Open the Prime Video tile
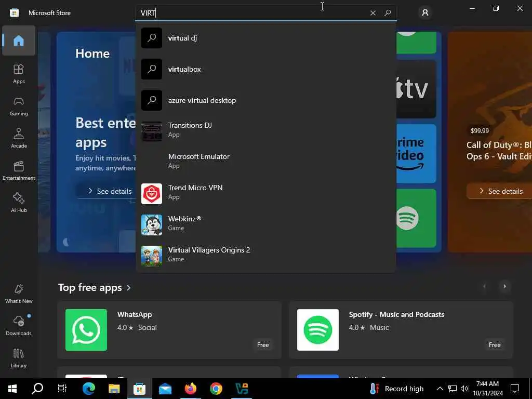The image size is (532, 399). click(x=416, y=154)
